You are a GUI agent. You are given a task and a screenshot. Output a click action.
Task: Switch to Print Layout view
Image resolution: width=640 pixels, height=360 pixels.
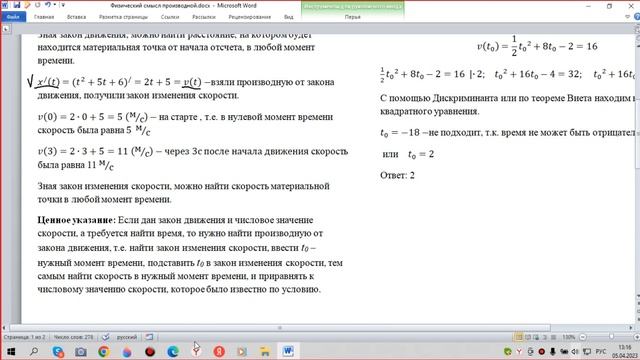pos(519,337)
